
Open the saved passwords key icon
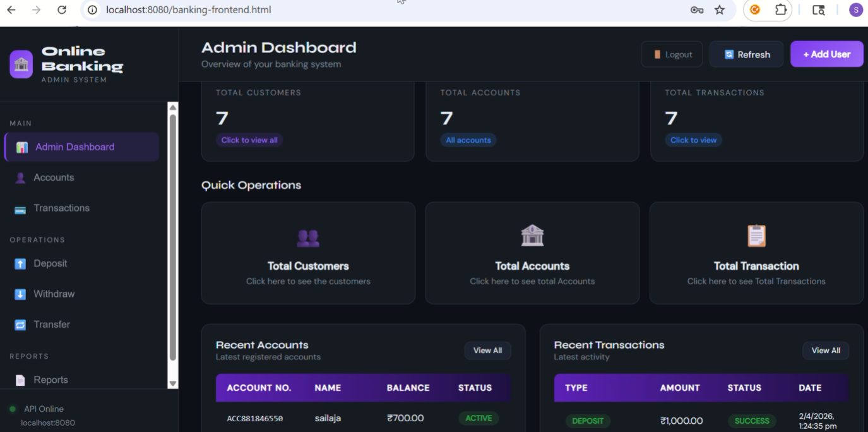click(x=697, y=10)
